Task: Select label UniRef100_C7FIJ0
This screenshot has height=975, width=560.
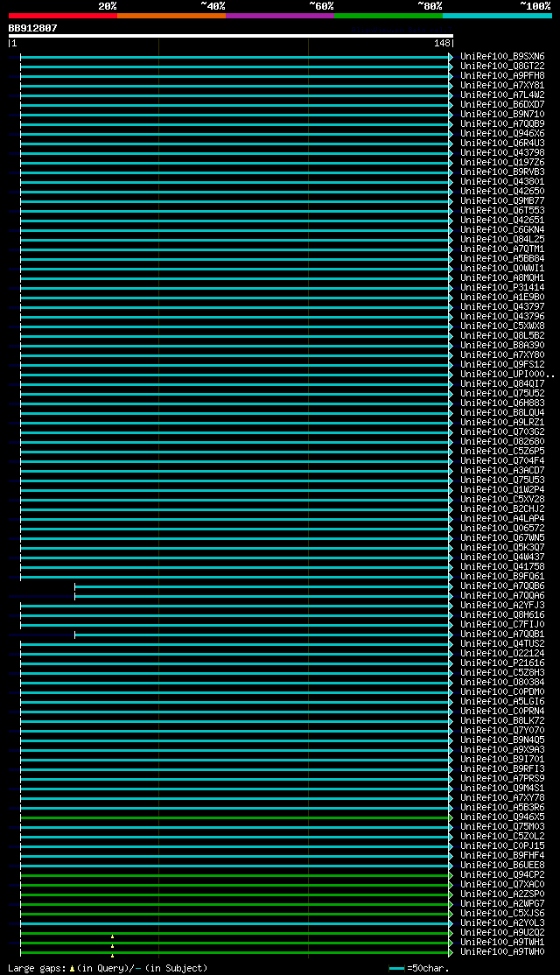Action: [x=502, y=625]
